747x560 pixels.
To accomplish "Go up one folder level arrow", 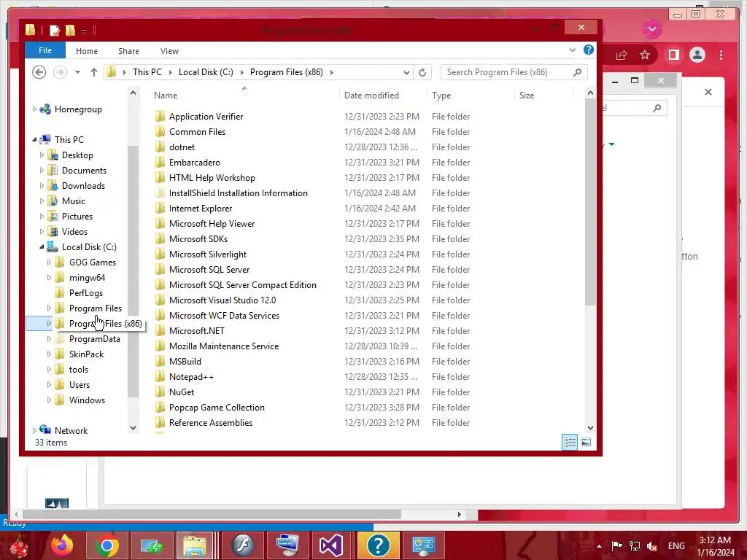I will 94,72.
